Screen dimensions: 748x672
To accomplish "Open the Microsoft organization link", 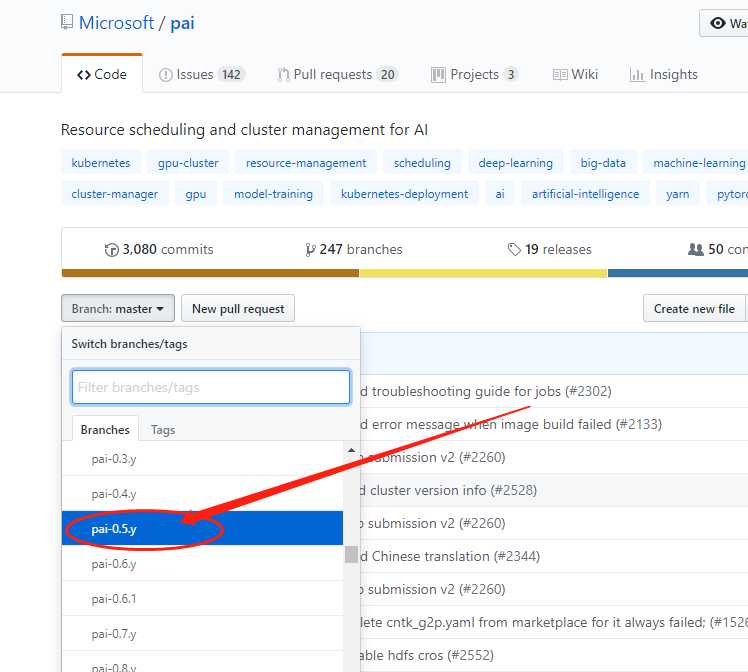I will click(x=116, y=22).
